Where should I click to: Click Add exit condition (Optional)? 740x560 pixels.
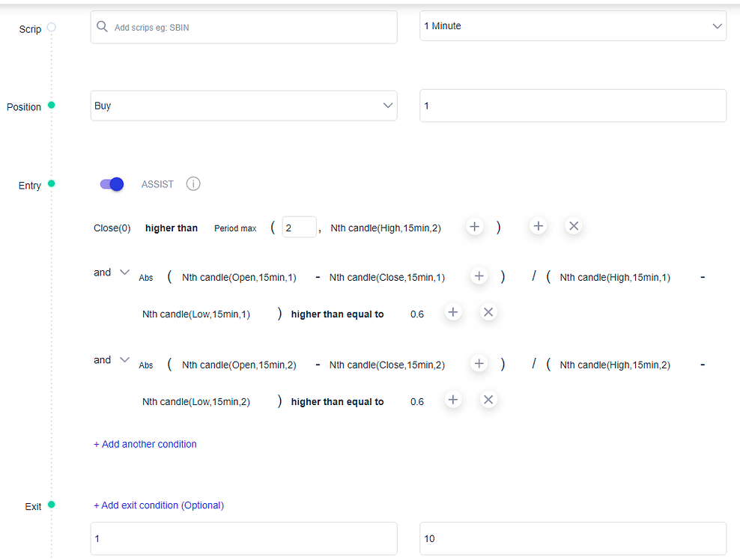[x=159, y=505]
